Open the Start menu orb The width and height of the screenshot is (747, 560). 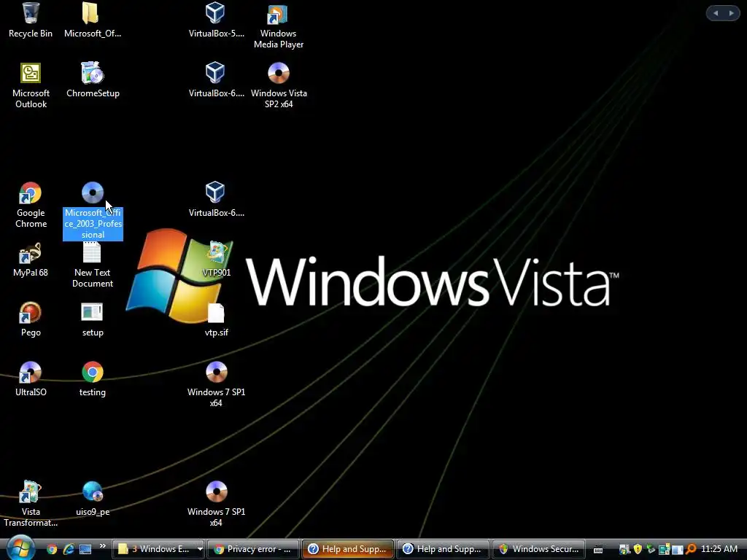click(20, 548)
